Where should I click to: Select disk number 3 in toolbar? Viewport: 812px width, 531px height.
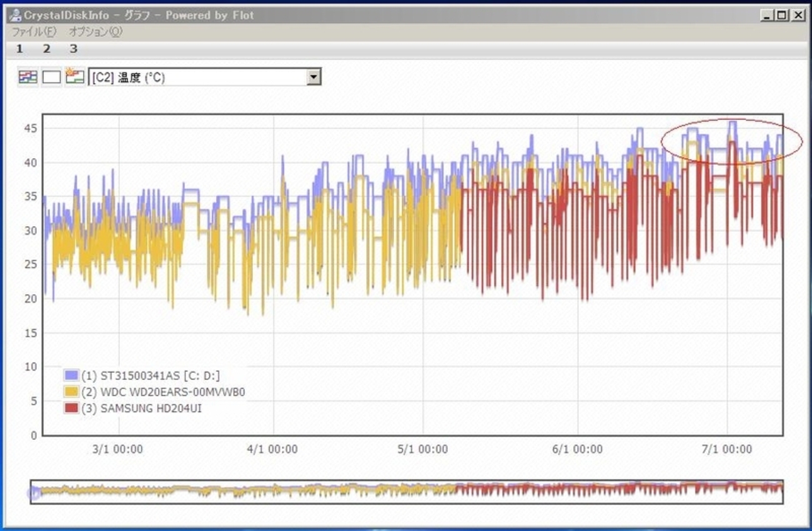click(73, 49)
